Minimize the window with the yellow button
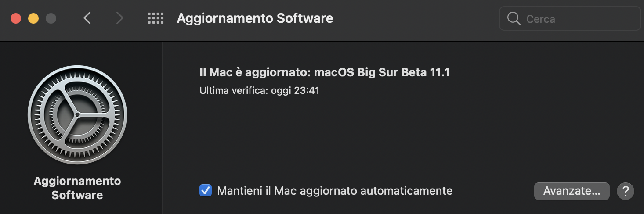The width and height of the screenshot is (644, 214). click(x=33, y=19)
